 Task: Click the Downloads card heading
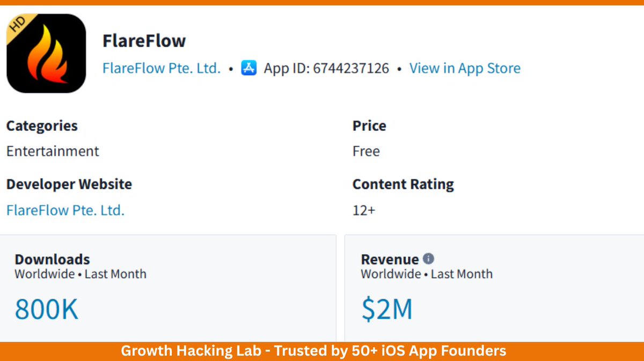52,259
